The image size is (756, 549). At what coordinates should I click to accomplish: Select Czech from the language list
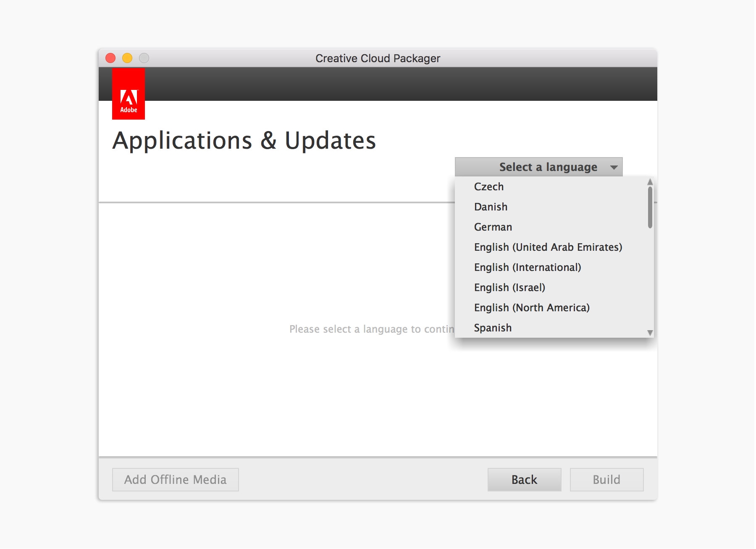click(x=489, y=187)
